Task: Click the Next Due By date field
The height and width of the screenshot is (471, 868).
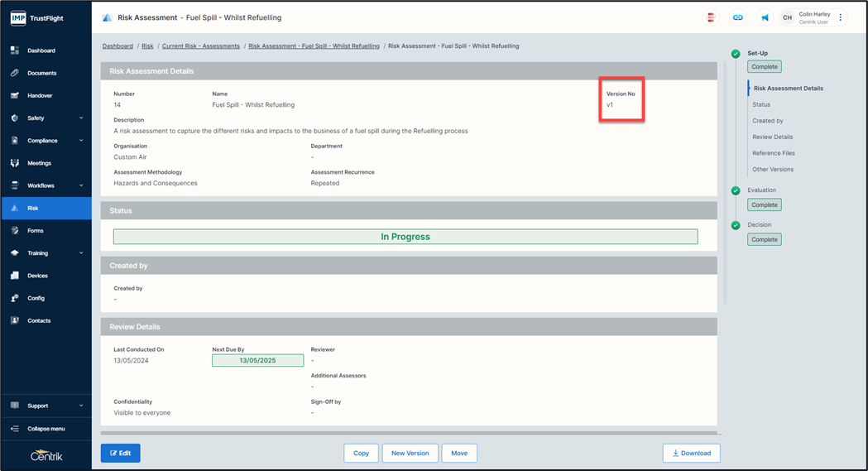Action: [257, 360]
